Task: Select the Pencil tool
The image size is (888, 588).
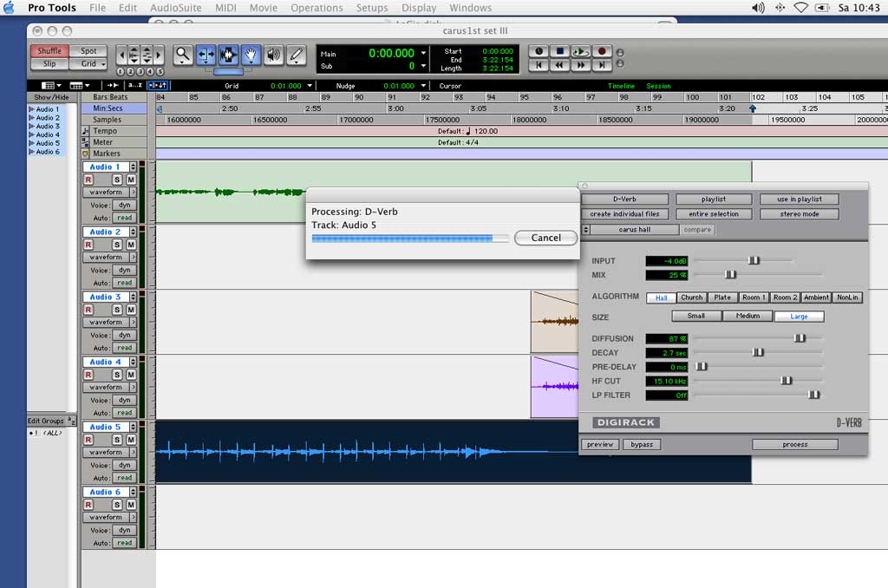Action: (296, 56)
